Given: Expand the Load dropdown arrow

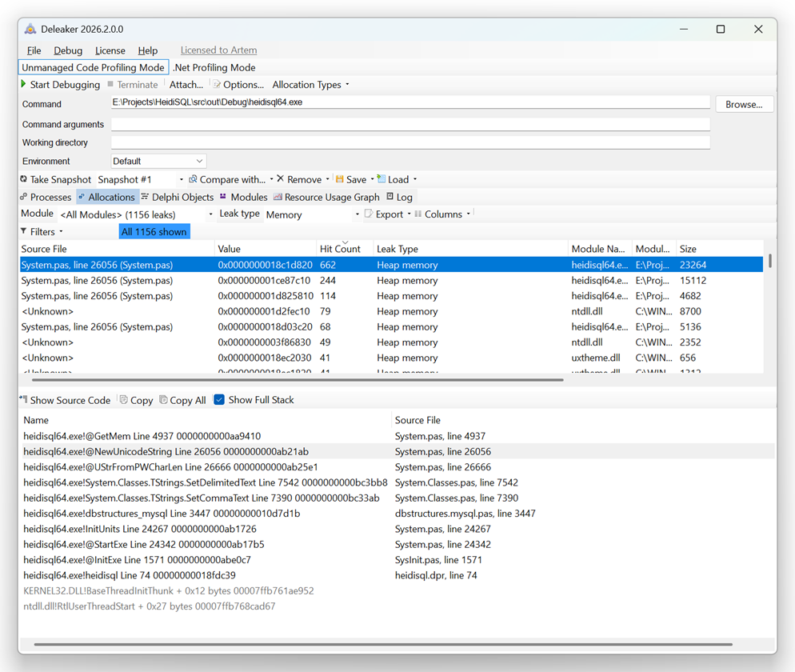Looking at the screenshot, I should [x=415, y=179].
